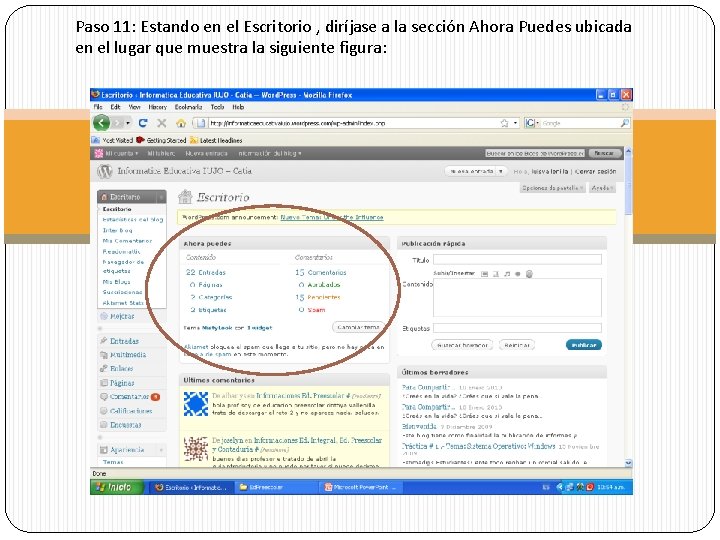Click into the Contenido text area
Screen dimensions: 720x540
[517, 297]
